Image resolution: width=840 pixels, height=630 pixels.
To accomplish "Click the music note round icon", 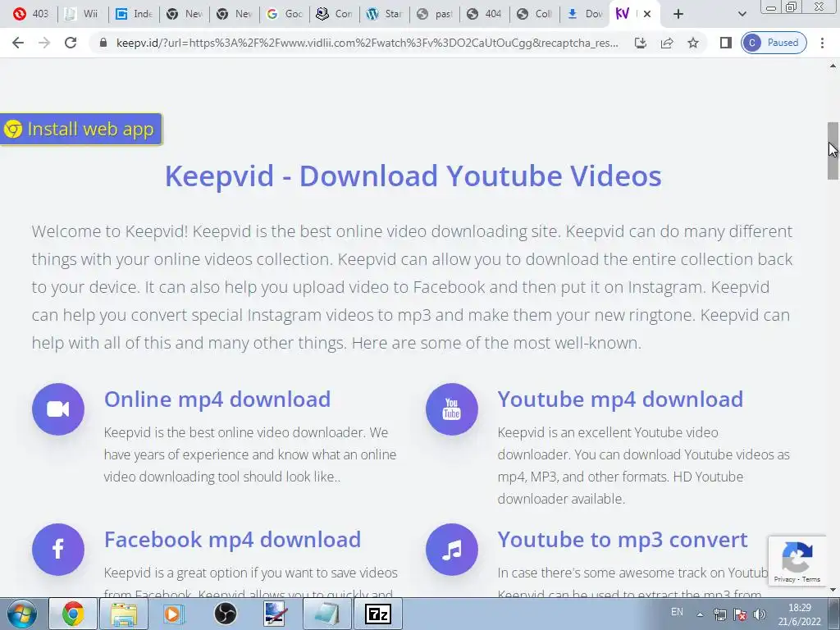I will pyautogui.click(x=452, y=550).
